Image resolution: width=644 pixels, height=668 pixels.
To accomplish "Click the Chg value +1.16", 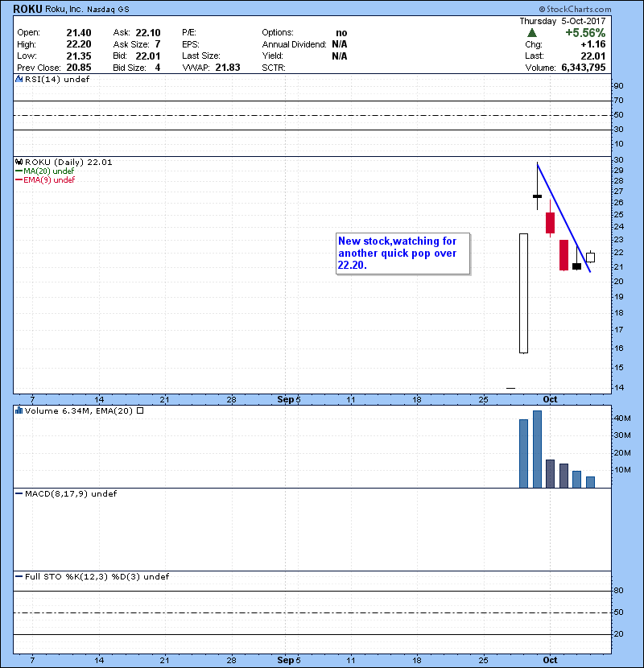I will (593, 44).
